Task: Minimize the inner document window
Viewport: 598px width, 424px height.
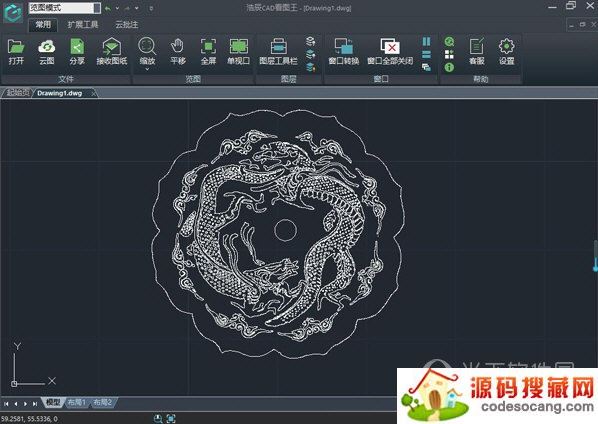Action: (571, 25)
